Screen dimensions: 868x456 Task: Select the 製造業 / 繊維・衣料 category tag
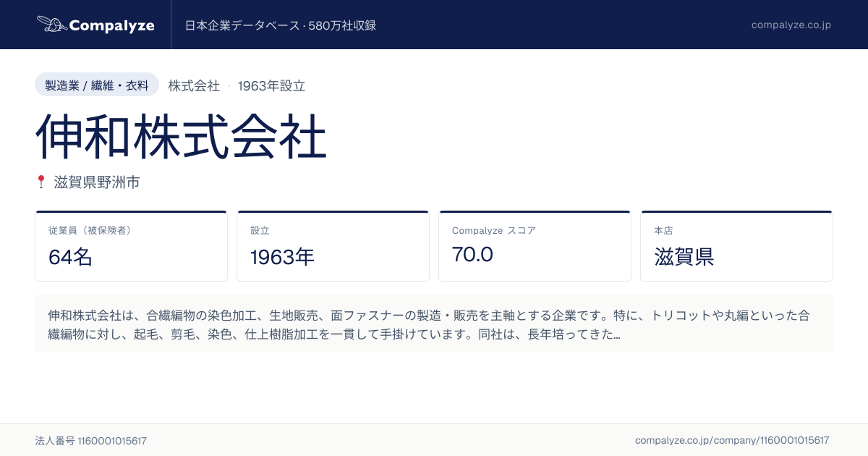coord(97,85)
